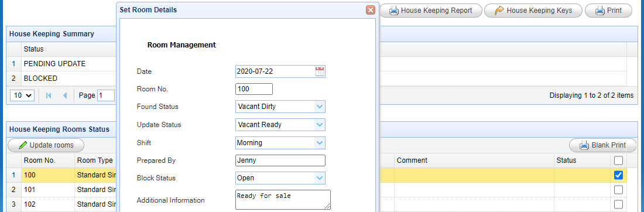This screenshot has width=644, height=212.
Task: Open the date picker calendar icon
Action: point(320,71)
